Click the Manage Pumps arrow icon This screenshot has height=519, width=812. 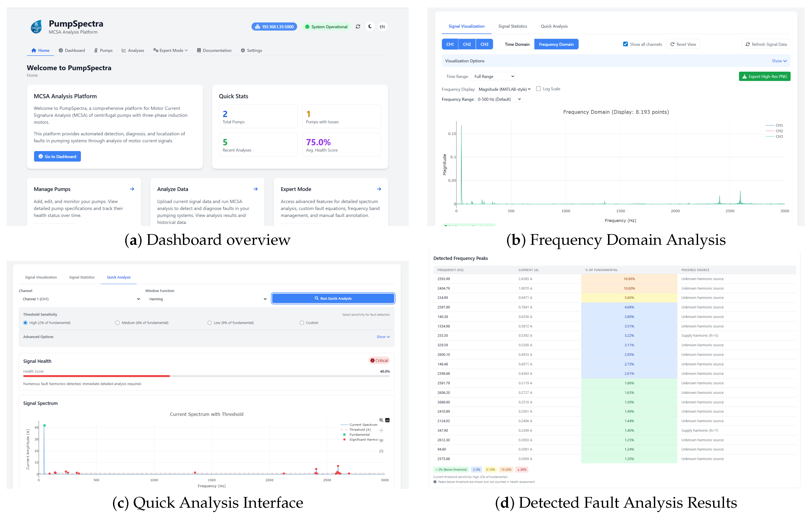132,189
